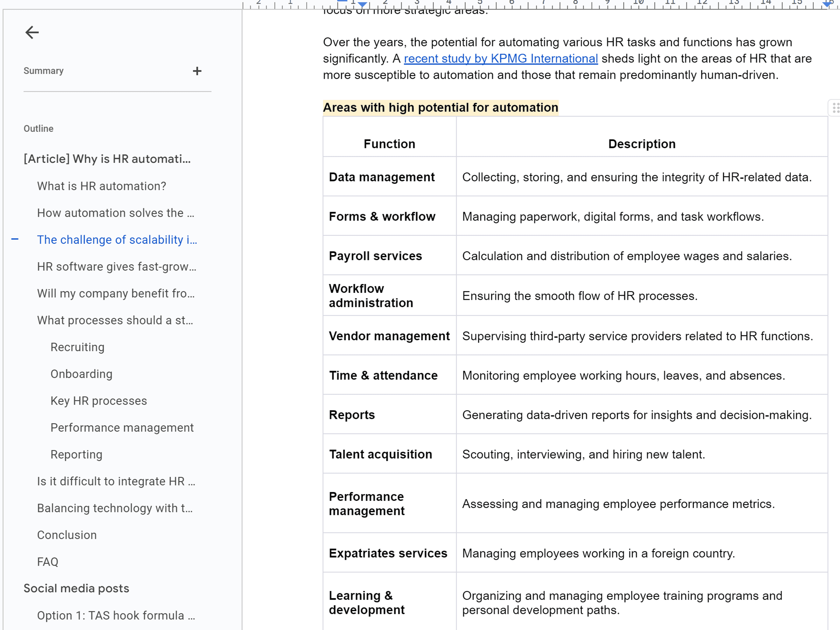Image resolution: width=840 pixels, height=630 pixels.
Task: Go to 'What is HR automation?' section
Action: [x=101, y=186]
